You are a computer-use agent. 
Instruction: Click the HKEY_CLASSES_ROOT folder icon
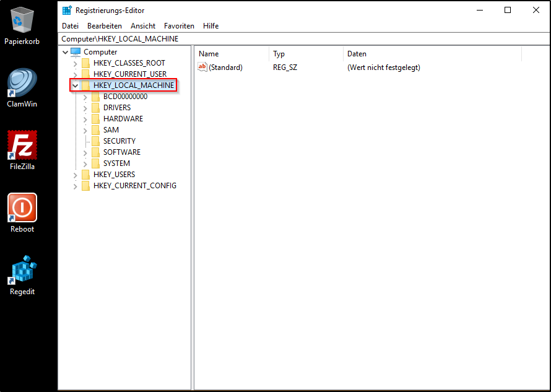[85, 63]
